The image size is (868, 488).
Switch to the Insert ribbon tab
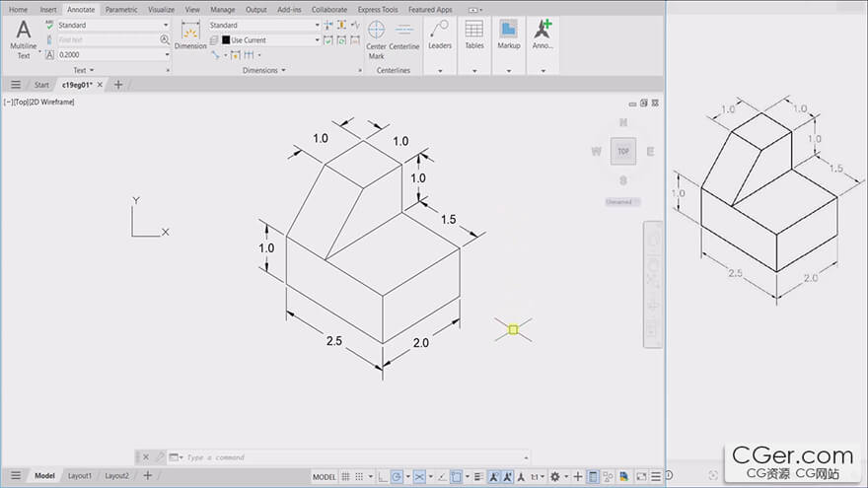coord(48,10)
